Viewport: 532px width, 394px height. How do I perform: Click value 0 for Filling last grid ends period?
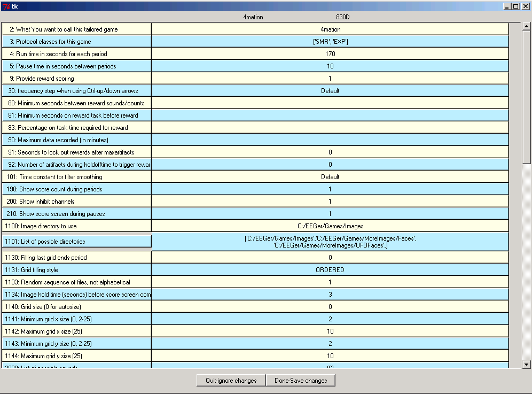(x=330, y=258)
